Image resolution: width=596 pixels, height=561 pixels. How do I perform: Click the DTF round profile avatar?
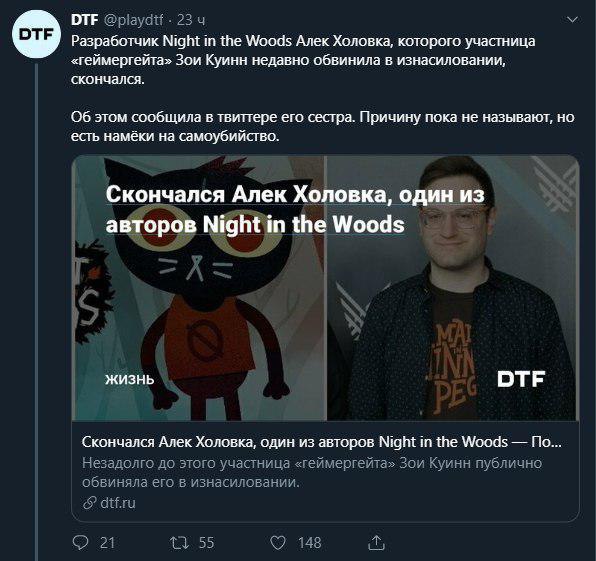[36, 34]
